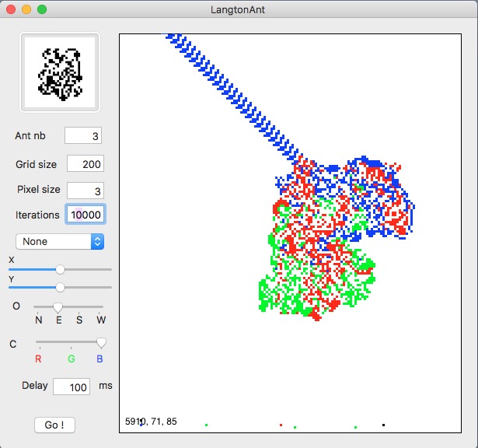Click the blue B color label
Image resolution: width=478 pixels, height=448 pixels.
99,359
